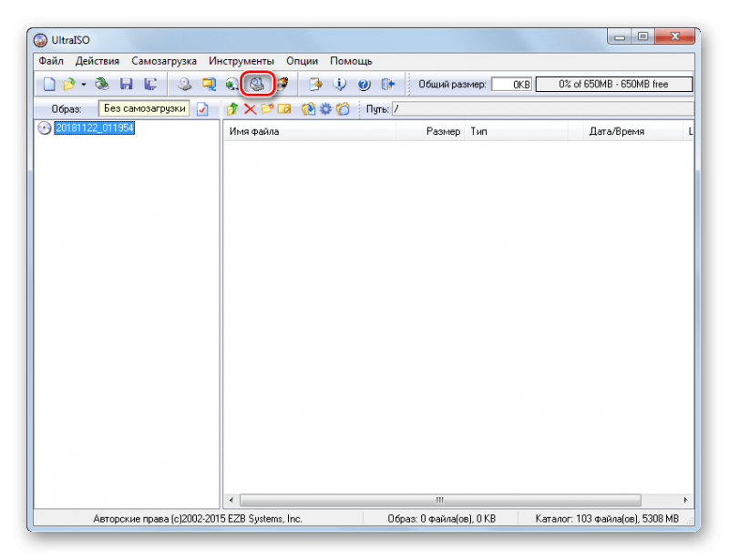
Task: Click the Add files toolbar icon
Action: point(315,84)
